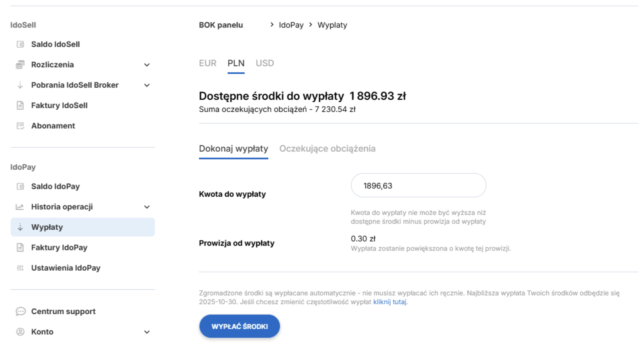This screenshot has height=356, width=644.
Task: Expand the Rozliczenia submenu chevron
Action: pyautogui.click(x=147, y=65)
